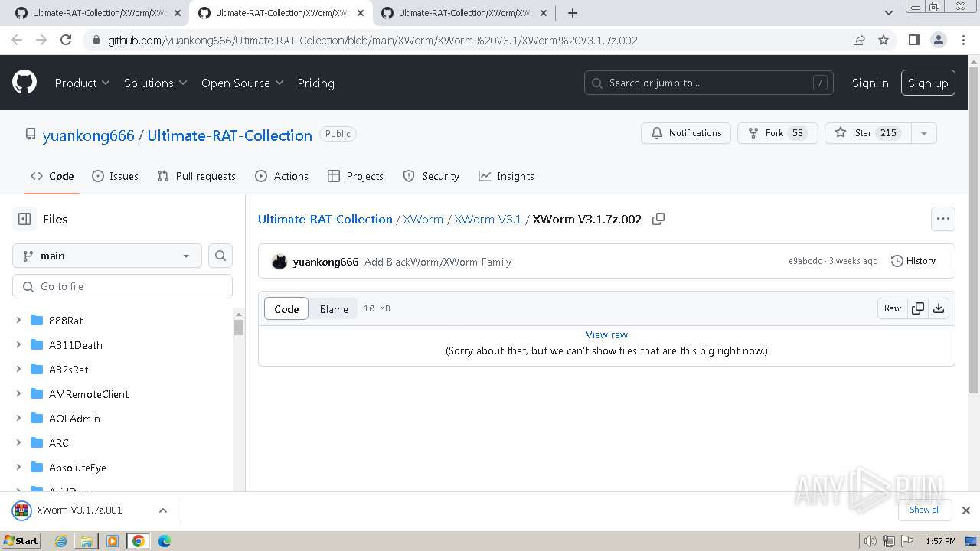Open file History
Screen dimensions: 980x551
click(x=913, y=261)
